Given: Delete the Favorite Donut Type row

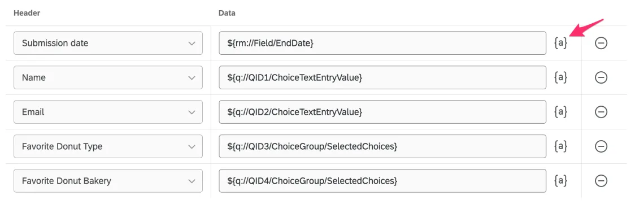Looking at the screenshot, I should (x=601, y=146).
